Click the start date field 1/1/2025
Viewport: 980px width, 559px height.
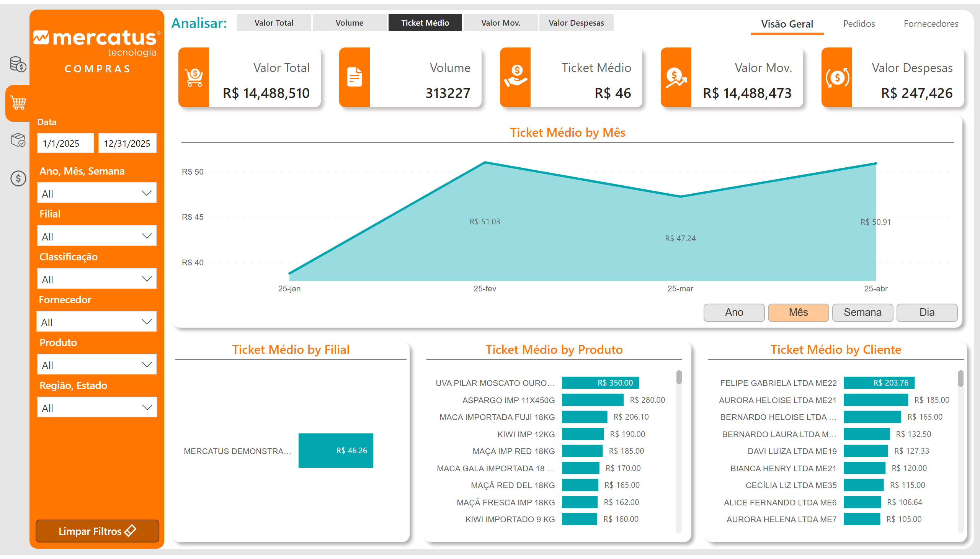(x=65, y=143)
